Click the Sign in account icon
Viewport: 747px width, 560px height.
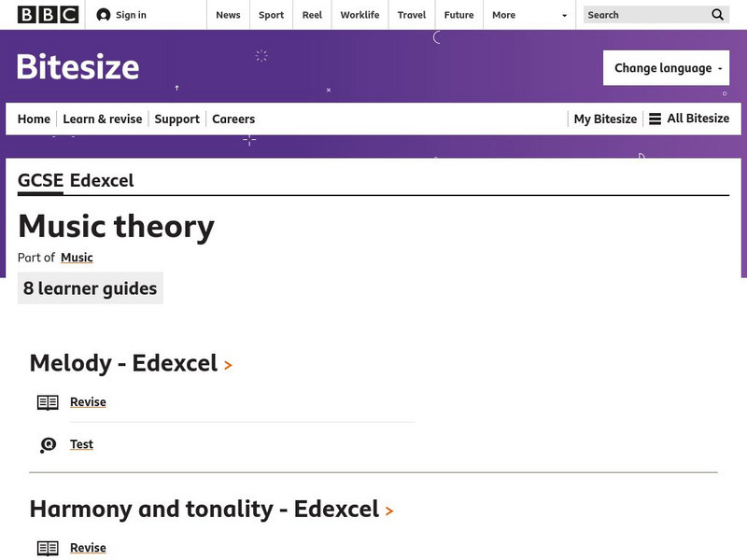104,15
